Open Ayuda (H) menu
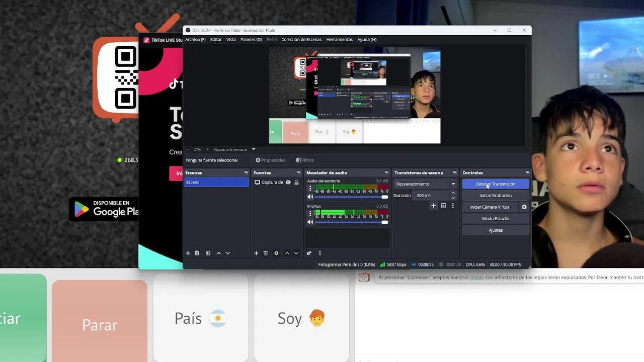The image size is (644, 362). tap(367, 40)
